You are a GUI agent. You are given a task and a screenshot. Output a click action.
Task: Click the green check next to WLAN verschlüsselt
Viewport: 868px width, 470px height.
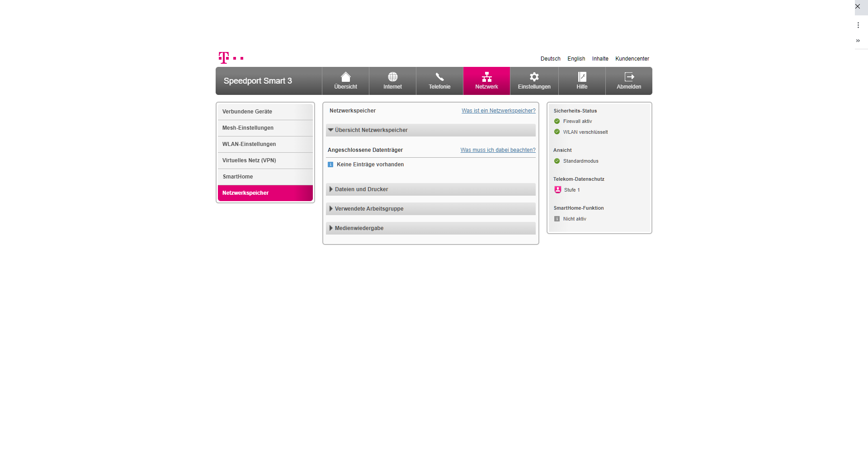557,132
